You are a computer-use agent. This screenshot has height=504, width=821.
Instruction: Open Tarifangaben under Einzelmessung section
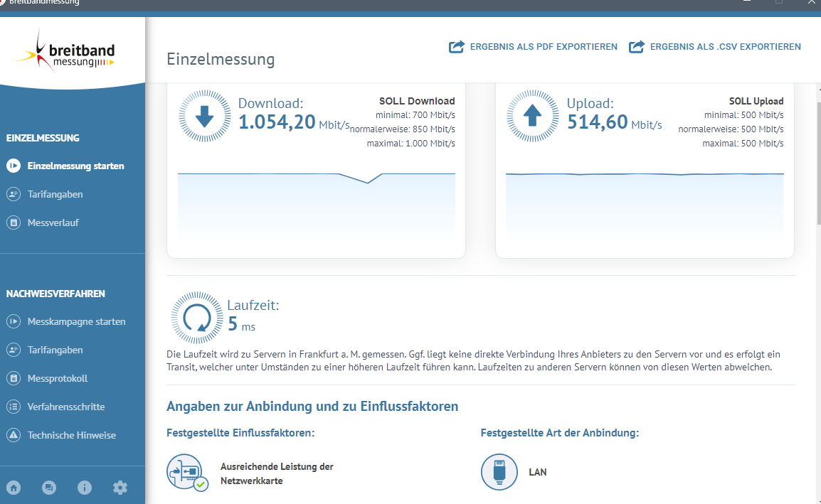pyautogui.click(x=55, y=194)
